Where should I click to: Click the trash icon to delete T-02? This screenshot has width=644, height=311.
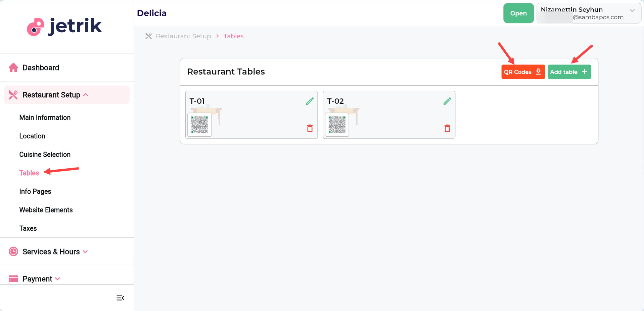click(447, 128)
